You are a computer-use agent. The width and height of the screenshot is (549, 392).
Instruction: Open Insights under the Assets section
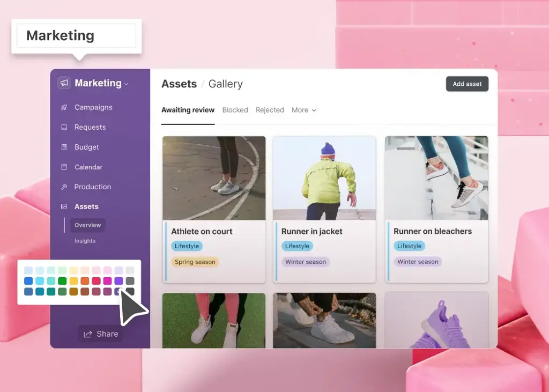coord(85,241)
